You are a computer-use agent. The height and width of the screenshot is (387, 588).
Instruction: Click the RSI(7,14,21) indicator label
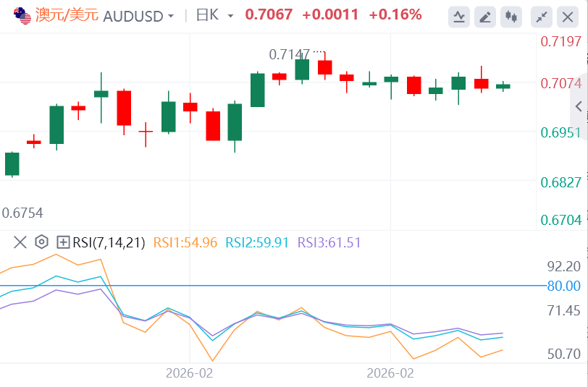[109, 242]
